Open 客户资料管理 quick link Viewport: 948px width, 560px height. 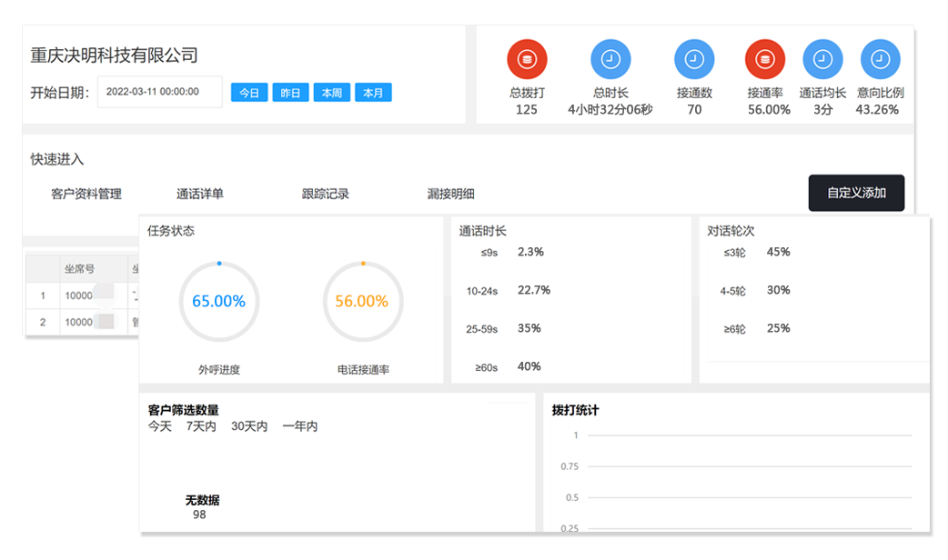86,194
